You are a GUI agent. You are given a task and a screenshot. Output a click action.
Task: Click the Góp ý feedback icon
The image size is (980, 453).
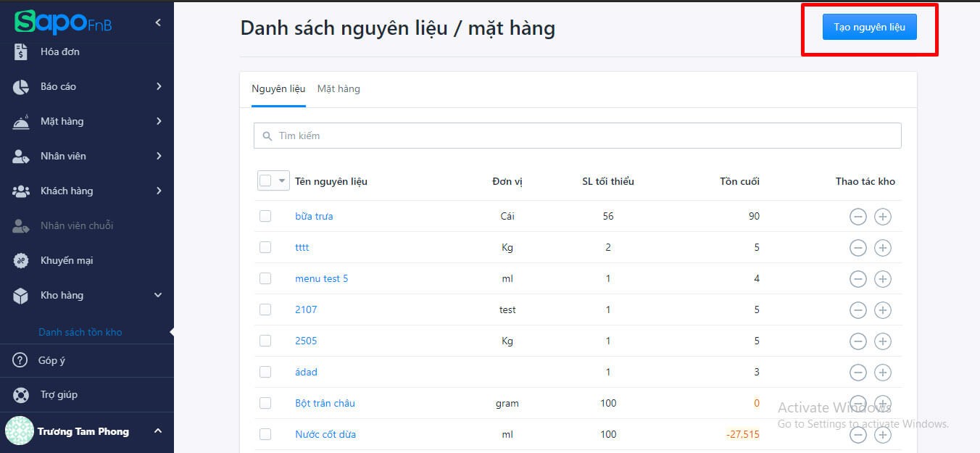click(20, 360)
